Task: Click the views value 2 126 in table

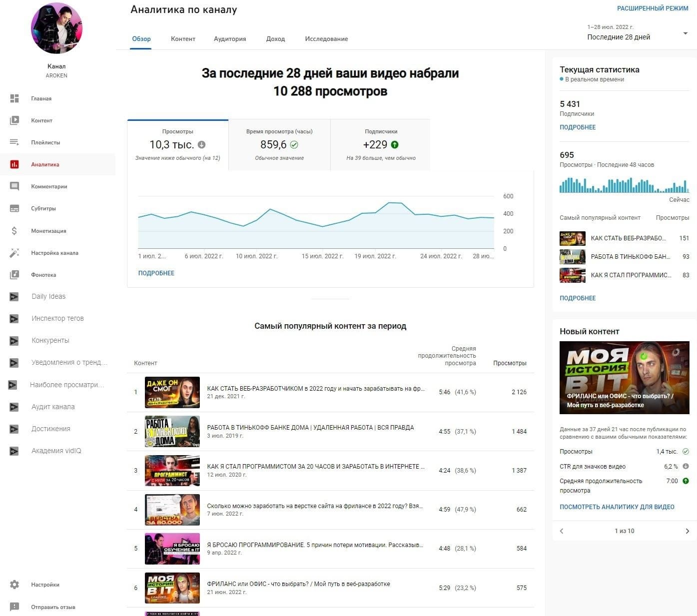Action: coord(519,392)
